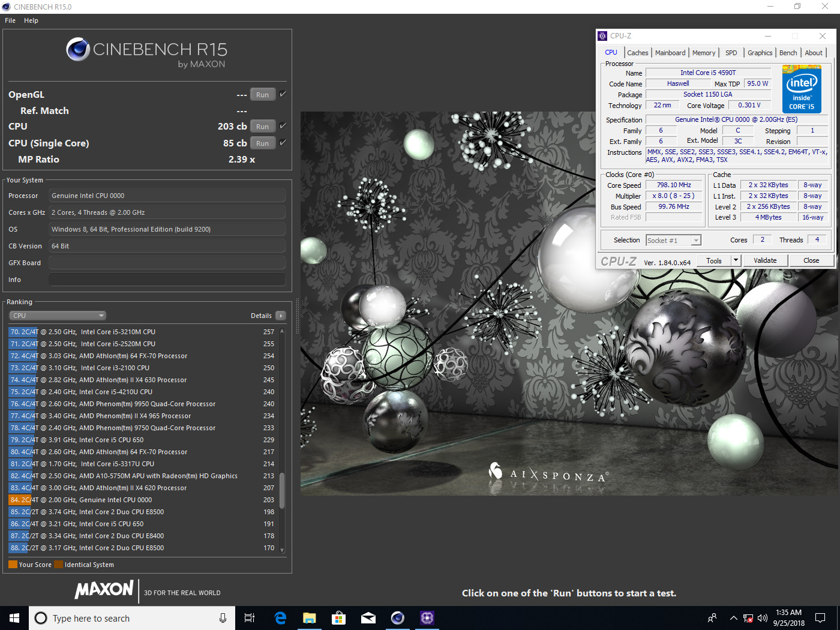The height and width of the screenshot is (630, 840).
Task: Select ranking row Core 2 Duo E8400
Action: 142,536
